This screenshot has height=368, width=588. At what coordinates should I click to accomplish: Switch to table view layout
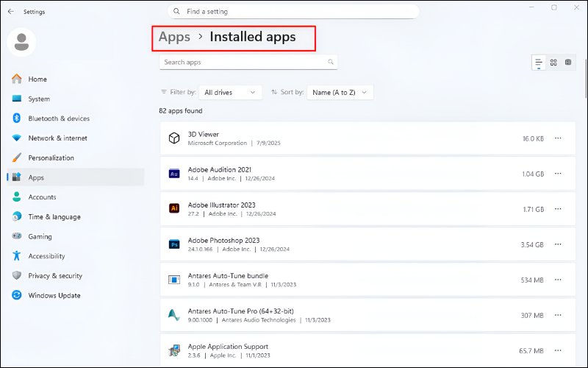click(x=568, y=63)
